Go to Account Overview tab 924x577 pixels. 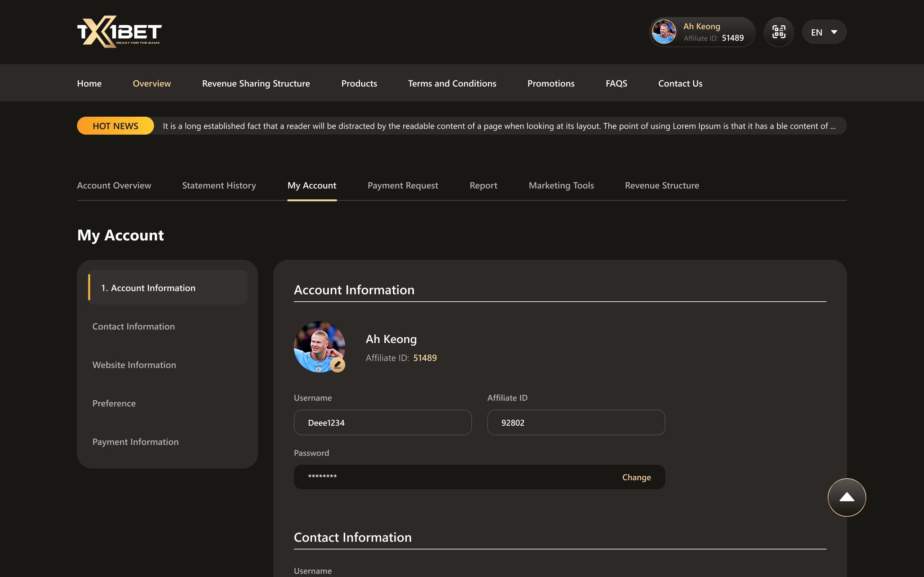tap(114, 186)
